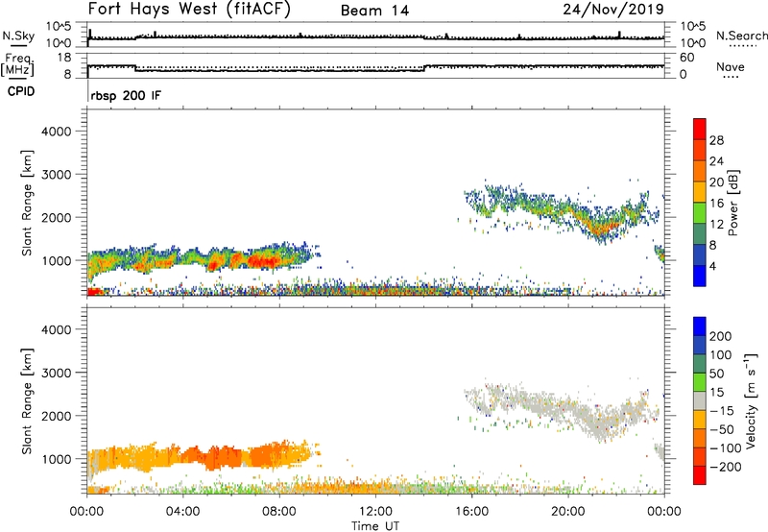Click the red bottom of velocity color bar
The height and width of the screenshot is (532, 768).
(700, 475)
